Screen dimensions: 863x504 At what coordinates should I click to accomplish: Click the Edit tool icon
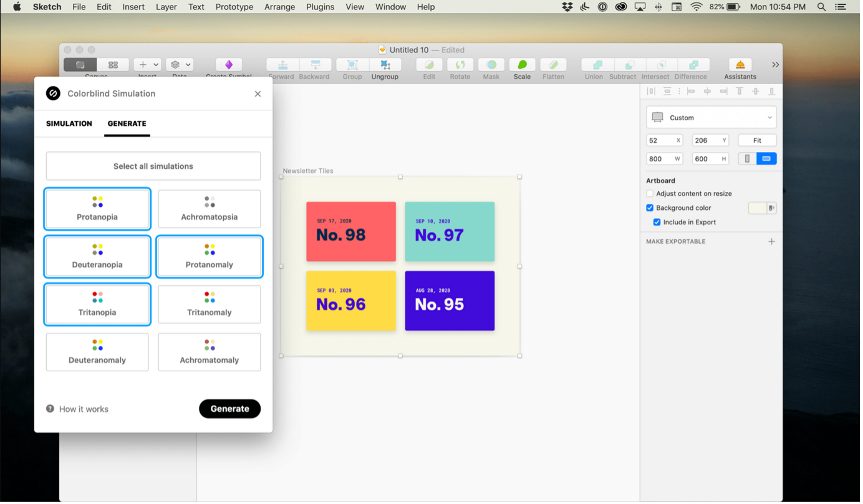point(430,65)
